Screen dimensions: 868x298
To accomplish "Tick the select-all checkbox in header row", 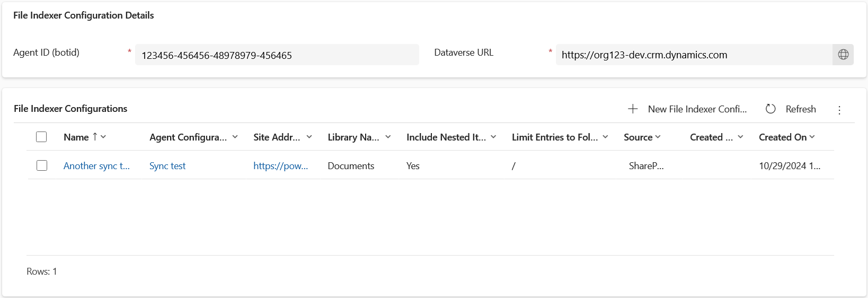I will (x=41, y=137).
